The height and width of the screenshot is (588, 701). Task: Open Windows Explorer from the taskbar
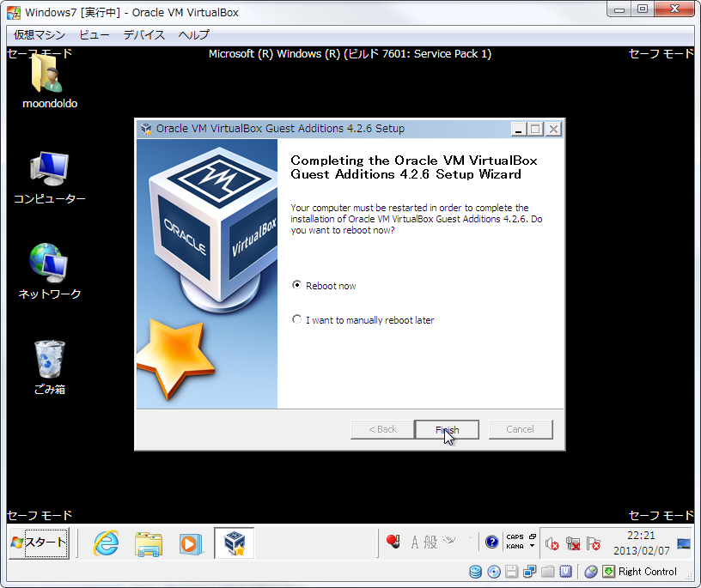point(149,543)
